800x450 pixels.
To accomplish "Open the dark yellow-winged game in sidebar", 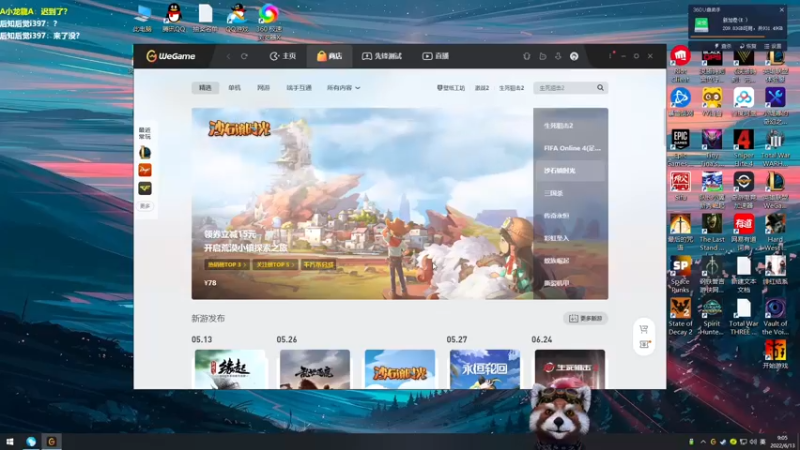I will (x=145, y=188).
